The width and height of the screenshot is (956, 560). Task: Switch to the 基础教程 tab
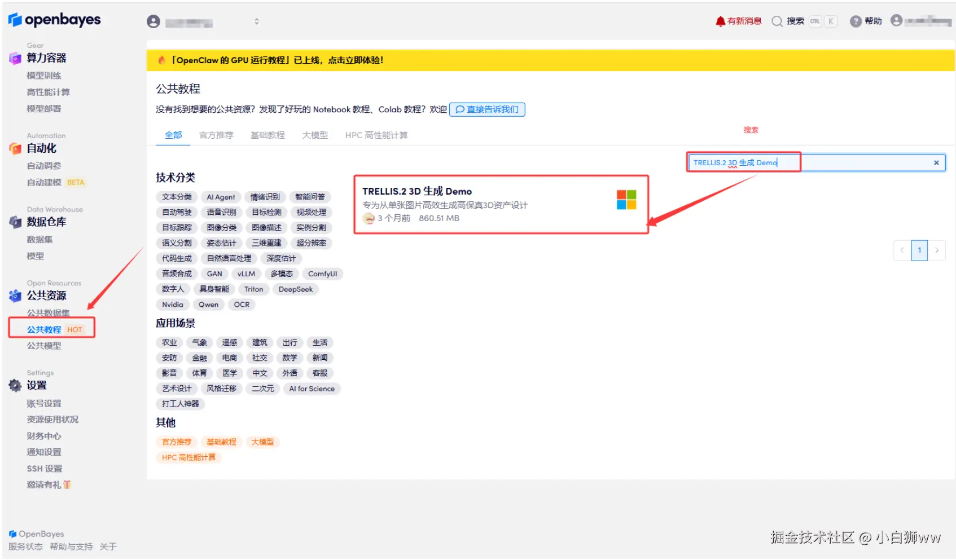[267, 135]
